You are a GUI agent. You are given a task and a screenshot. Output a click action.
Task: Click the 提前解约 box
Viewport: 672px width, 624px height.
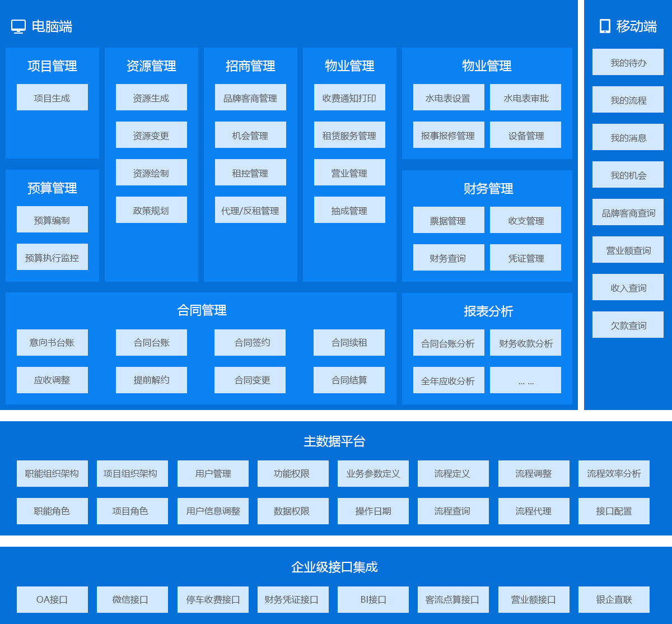coord(151,380)
